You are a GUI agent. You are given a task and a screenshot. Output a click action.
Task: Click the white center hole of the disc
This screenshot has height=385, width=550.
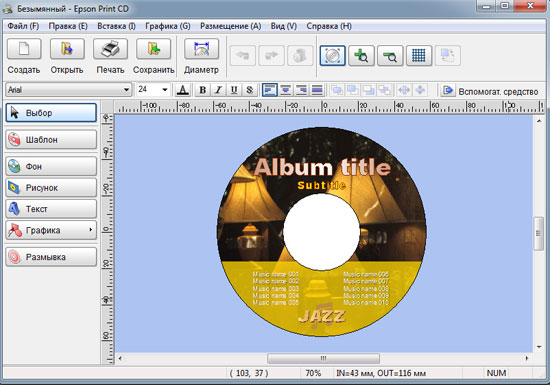point(321,232)
